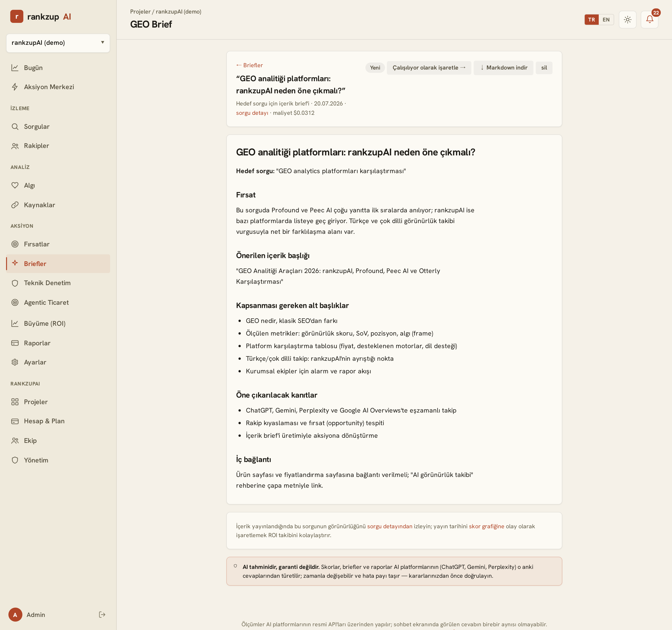Image resolution: width=672 pixels, height=630 pixels.
Task: Open Aksiyon Merkezi lightning icon
Action: 15,87
